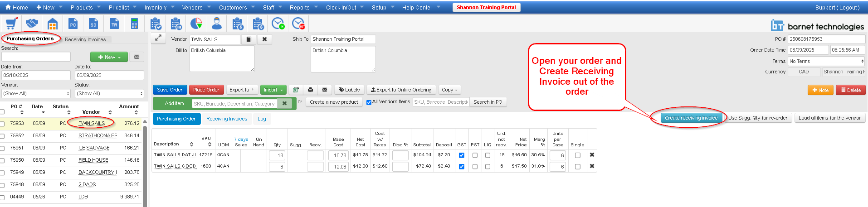Email the order with envelope icon

point(325,90)
